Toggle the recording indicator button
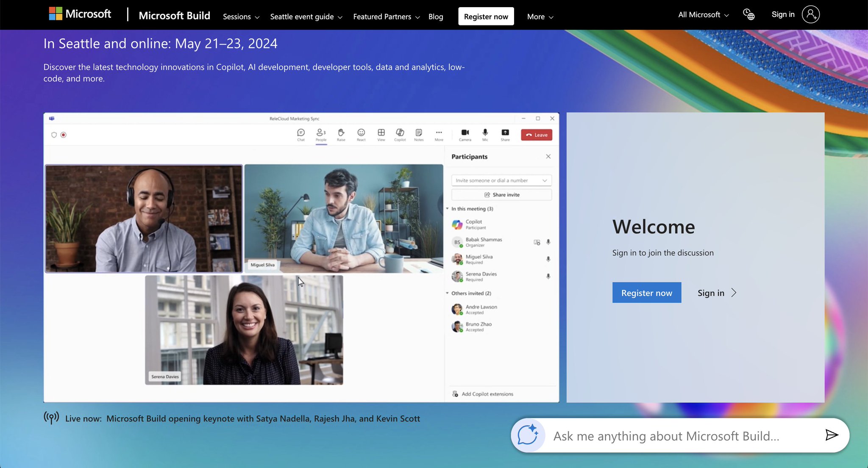Viewport: 868px width, 468px height. click(64, 135)
